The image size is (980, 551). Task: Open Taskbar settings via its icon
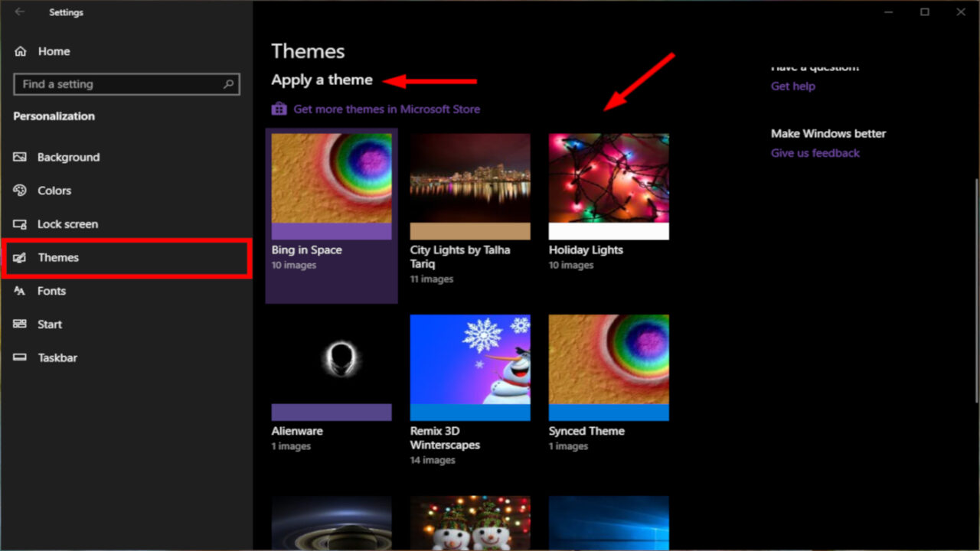21,357
